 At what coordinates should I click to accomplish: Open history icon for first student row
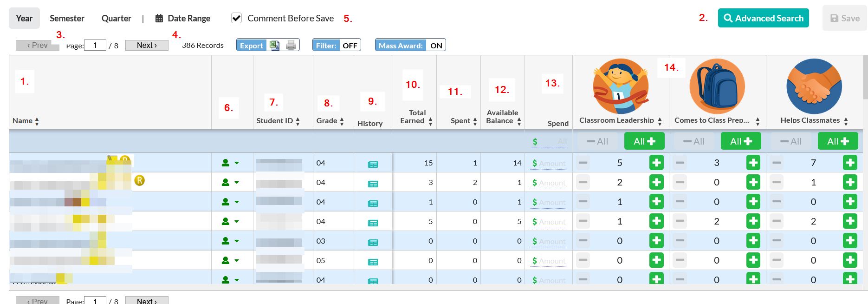tap(373, 164)
